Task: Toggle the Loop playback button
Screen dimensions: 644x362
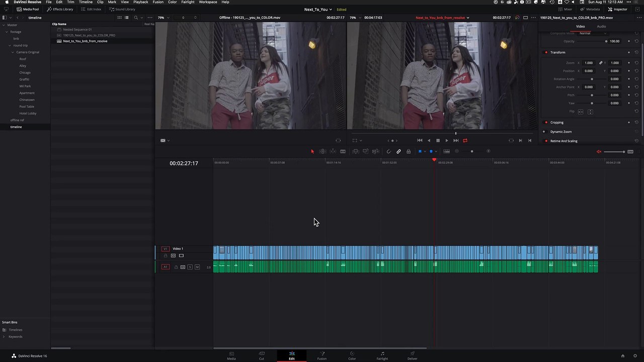Action: (465, 141)
